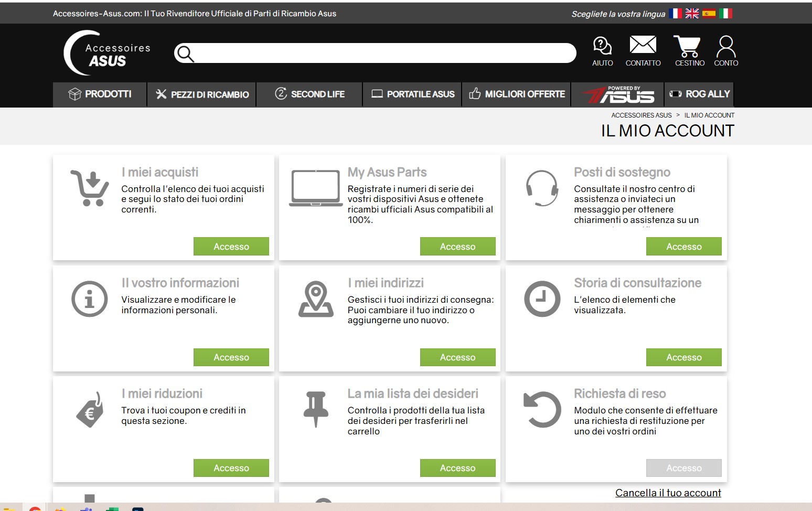Click the Scegliete la vostra lingua label

618,14
